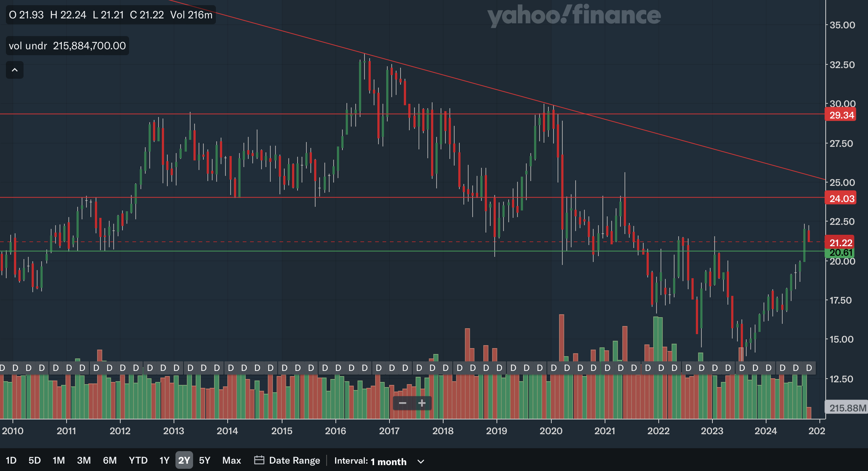The width and height of the screenshot is (868, 471).
Task: Show the Max time range
Action: [231, 460]
